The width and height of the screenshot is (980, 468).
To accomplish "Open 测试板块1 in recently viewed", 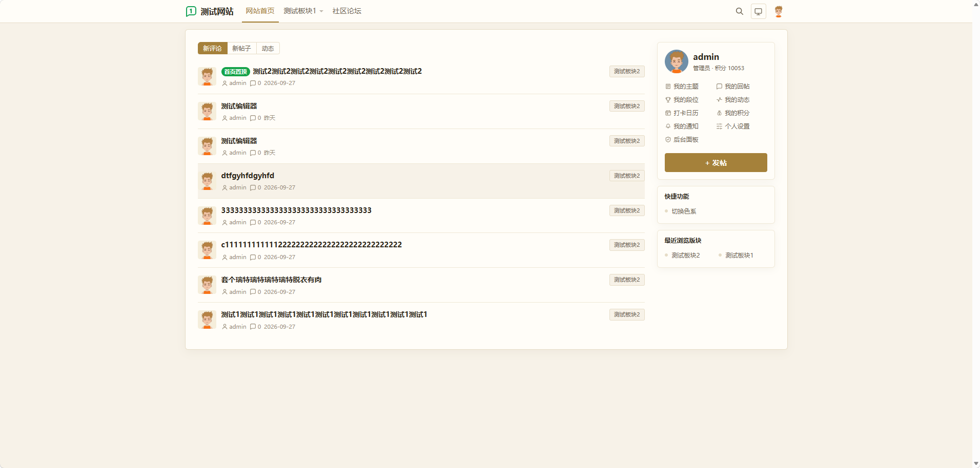I will [739, 256].
